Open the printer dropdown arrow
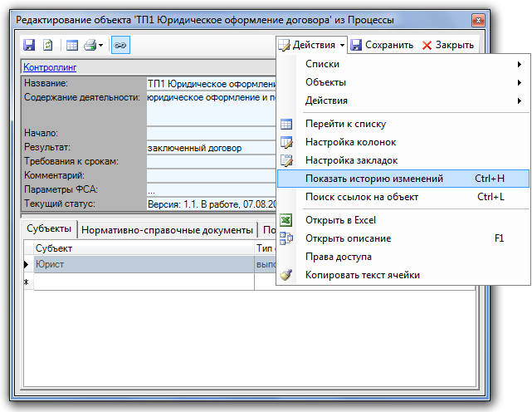532x412 pixels. (101, 45)
